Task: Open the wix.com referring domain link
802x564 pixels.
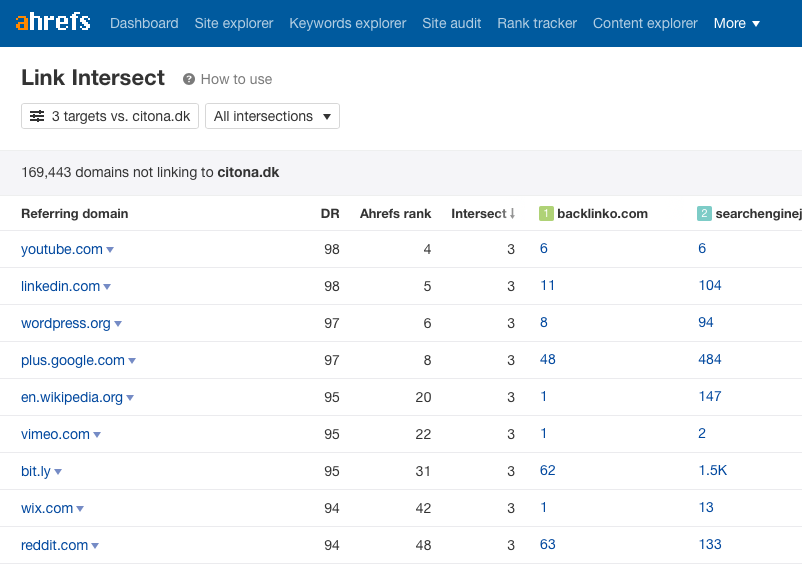Action: 47,508
